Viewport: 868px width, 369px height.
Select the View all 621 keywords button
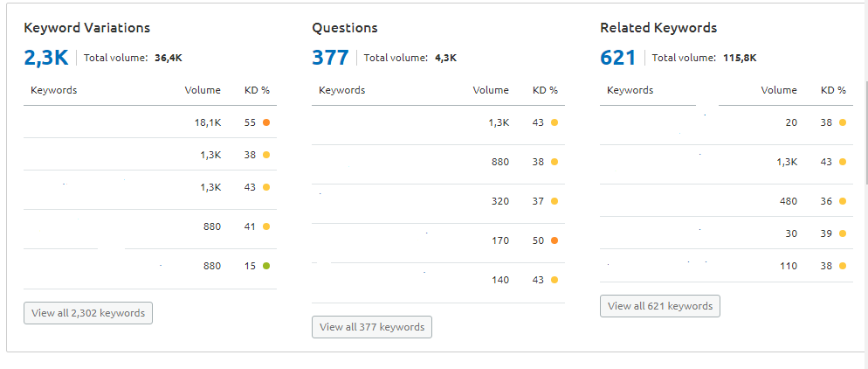click(x=660, y=306)
